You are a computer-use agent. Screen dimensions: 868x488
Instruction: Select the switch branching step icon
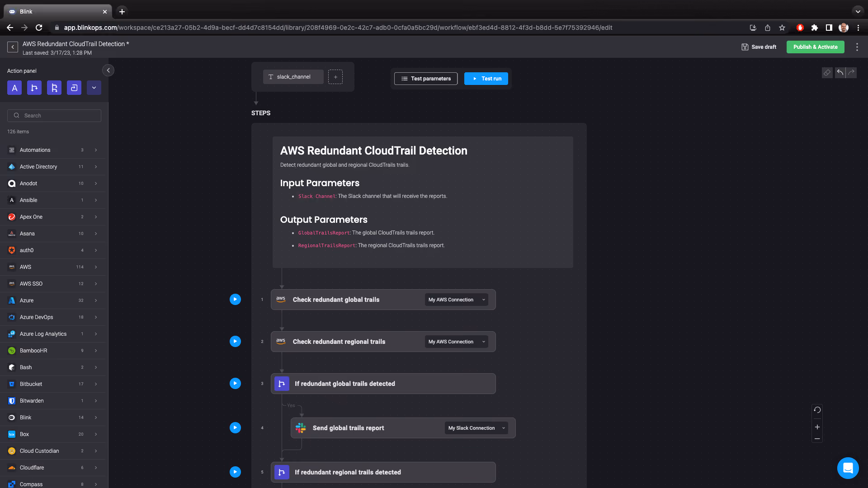point(54,88)
